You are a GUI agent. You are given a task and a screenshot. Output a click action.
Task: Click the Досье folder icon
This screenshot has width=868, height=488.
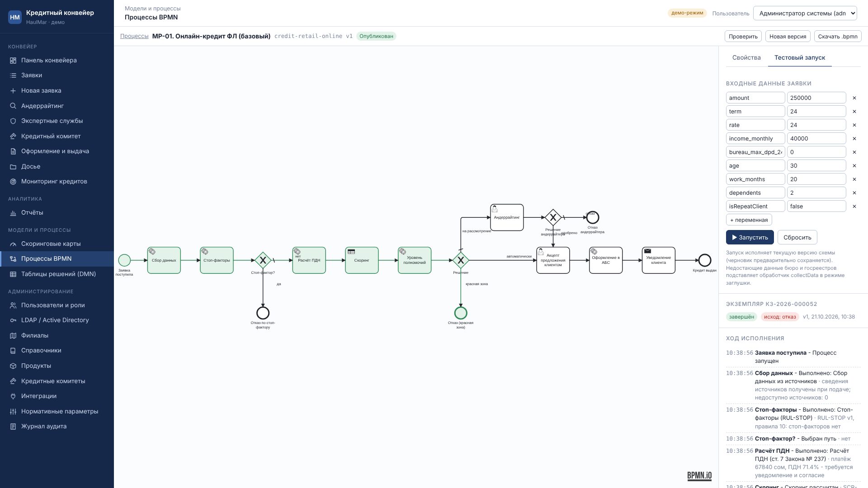(x=13, y=167)
